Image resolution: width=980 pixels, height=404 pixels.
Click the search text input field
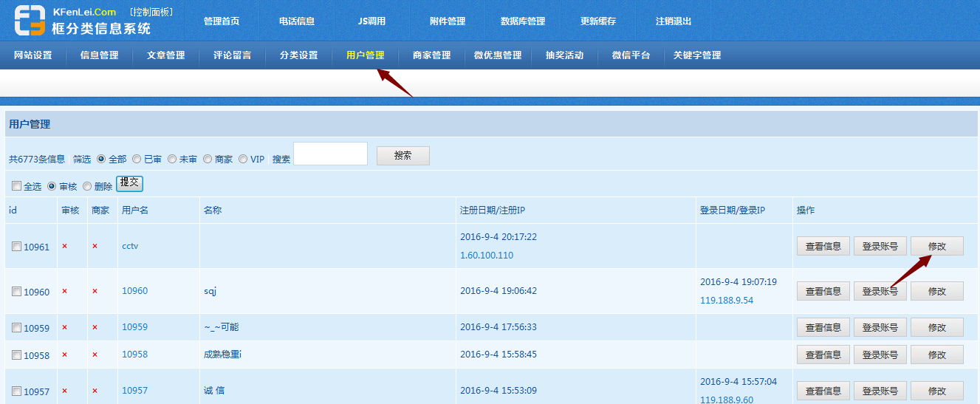pyautogui.click(x=330, y=154)
